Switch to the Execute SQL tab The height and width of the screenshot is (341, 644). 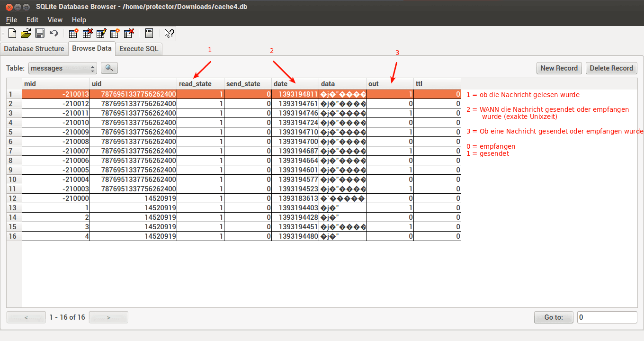[139, 49]
